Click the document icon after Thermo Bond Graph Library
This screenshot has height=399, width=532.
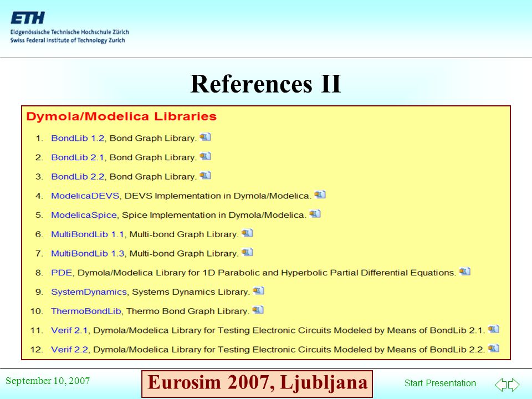[258, 310]
